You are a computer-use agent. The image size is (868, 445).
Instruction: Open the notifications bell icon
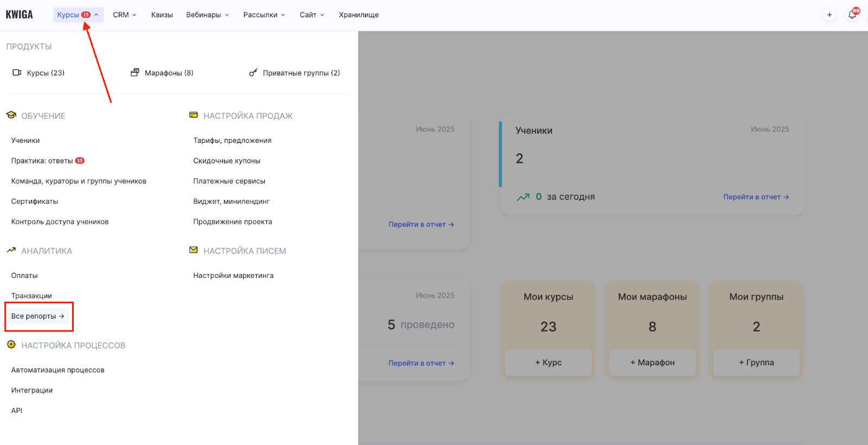[x=852, y=15]
